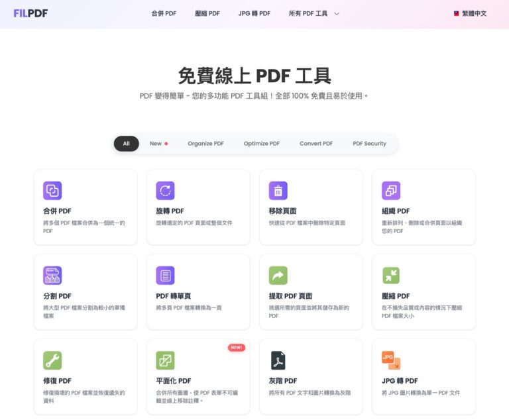The image size is (509, 420).
Task: Open the 灰階 PDF card title
Action: [283, 381]
